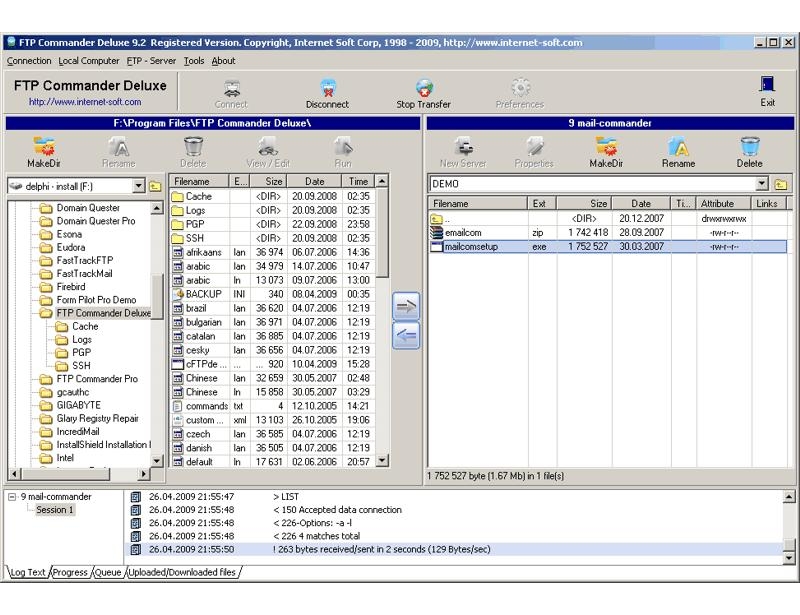Screen dimensions: 800x615
Task: Click the log panel scroll-up arrow
Action: click(789, 497)
